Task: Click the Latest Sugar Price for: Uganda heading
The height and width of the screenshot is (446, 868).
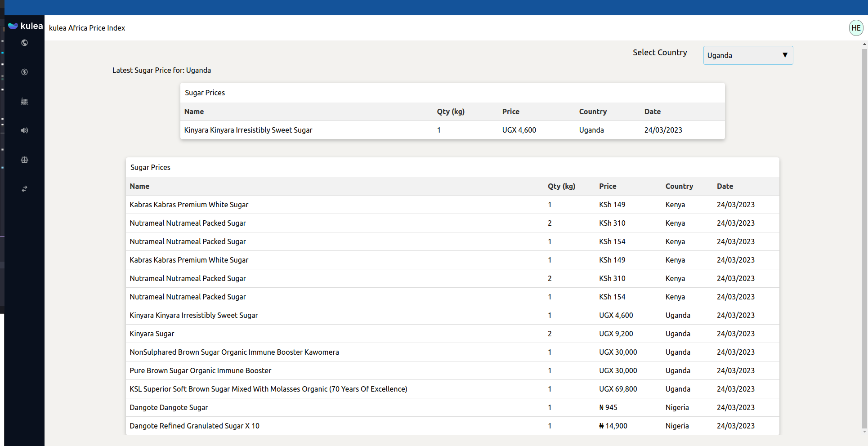Action: pos(161,70)
